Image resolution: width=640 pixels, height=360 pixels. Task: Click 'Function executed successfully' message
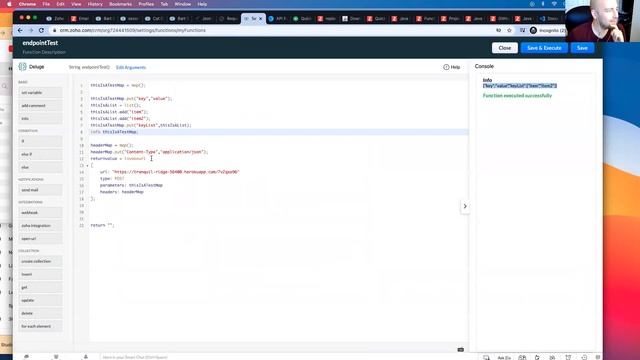click(x=517, y=96)
